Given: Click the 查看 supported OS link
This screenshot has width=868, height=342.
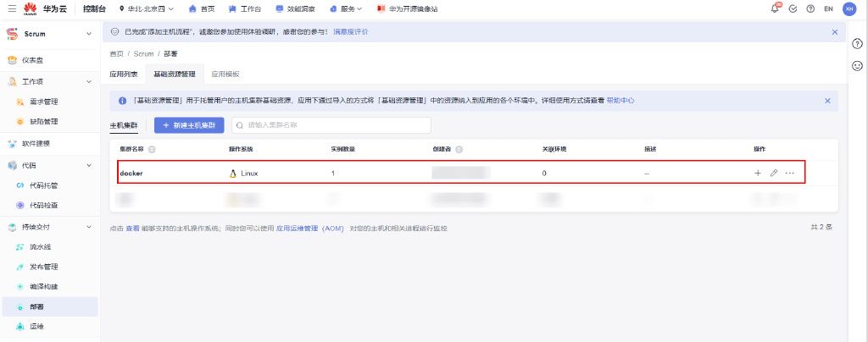Looking at the screenshot, I should click(x=133, y=229).
